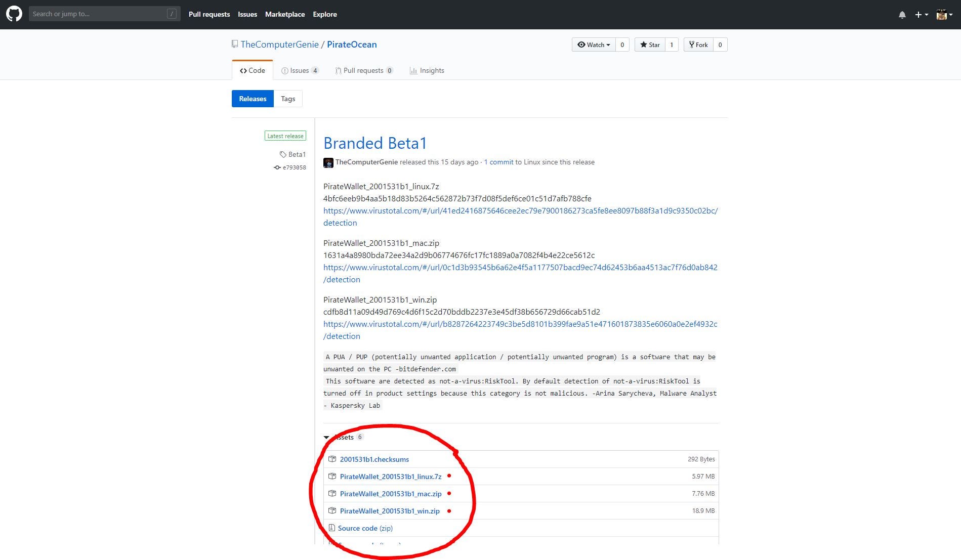
Task: Open the plus create-new menu
Action: (921, 15)
